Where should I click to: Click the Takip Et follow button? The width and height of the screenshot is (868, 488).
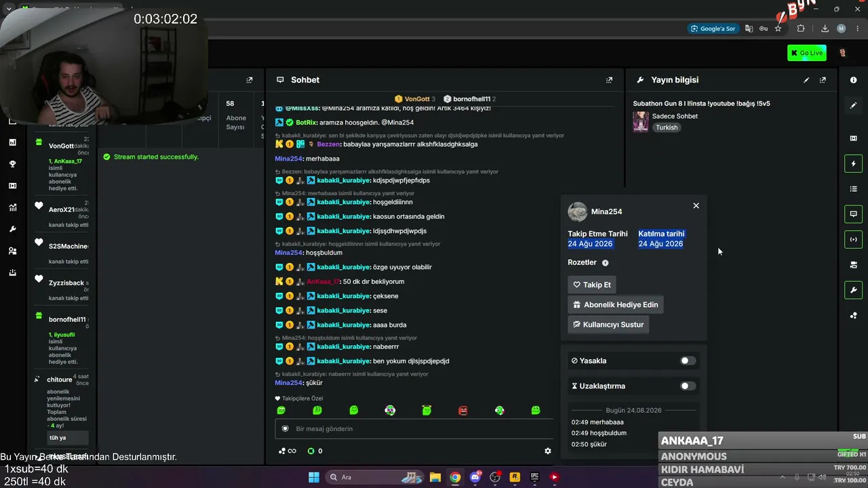(592, 285)
